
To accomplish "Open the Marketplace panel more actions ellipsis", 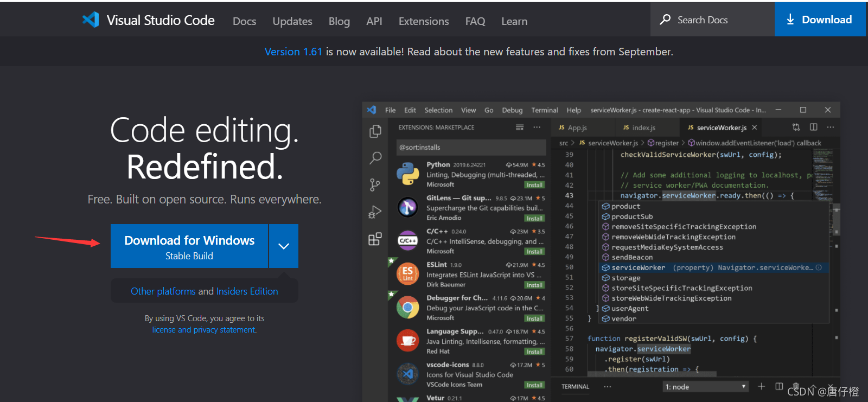I will 537,127.
